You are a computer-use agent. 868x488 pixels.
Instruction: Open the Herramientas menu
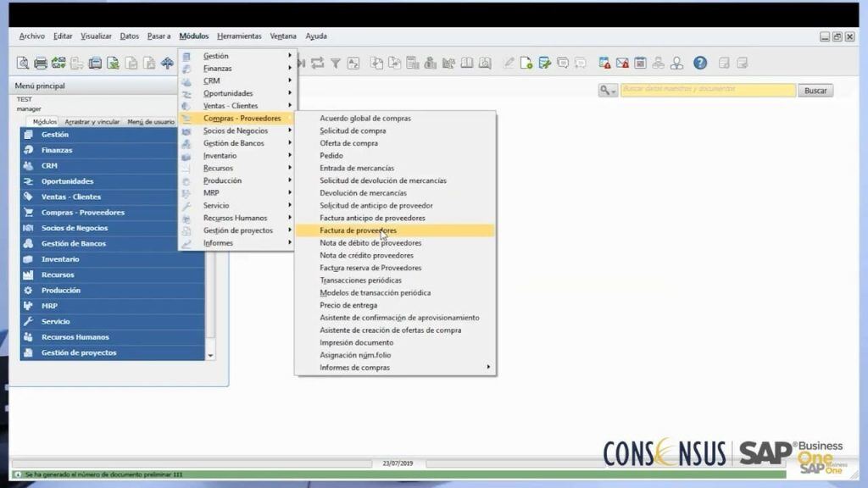(x=239, y=36)
